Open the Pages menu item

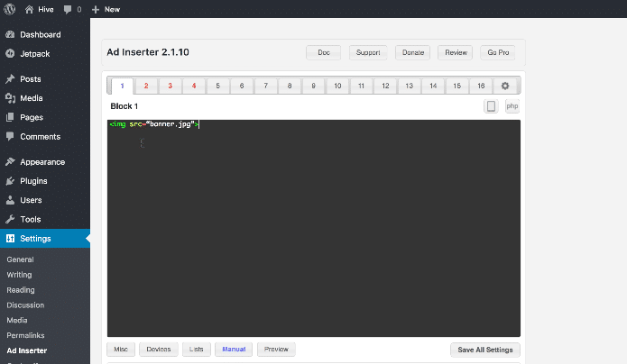pyautogui.click(x=45, y=117)
